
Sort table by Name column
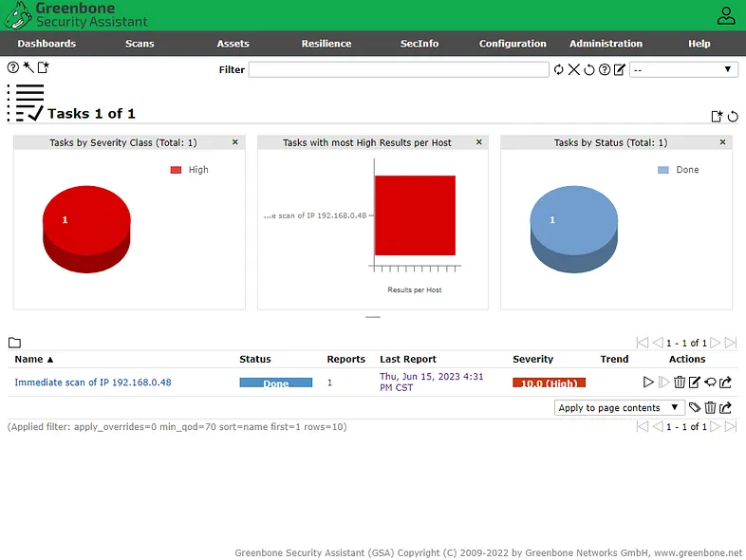(x=34, y=359)
